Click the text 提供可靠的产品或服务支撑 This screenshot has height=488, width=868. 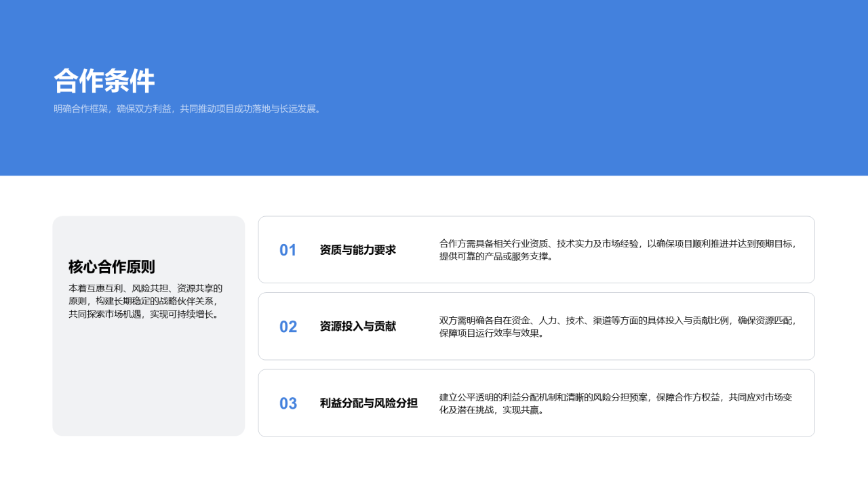[x=496, y=256]
